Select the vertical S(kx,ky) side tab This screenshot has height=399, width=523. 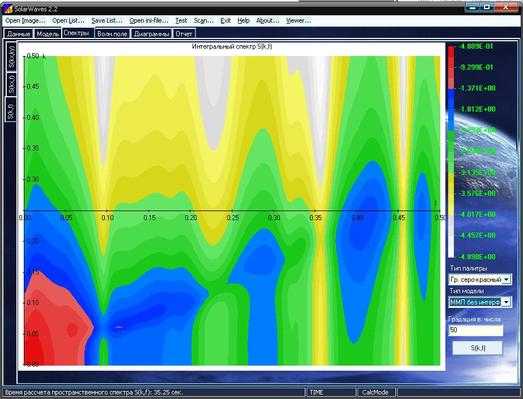pyautogui.click(x=11, y=57)
